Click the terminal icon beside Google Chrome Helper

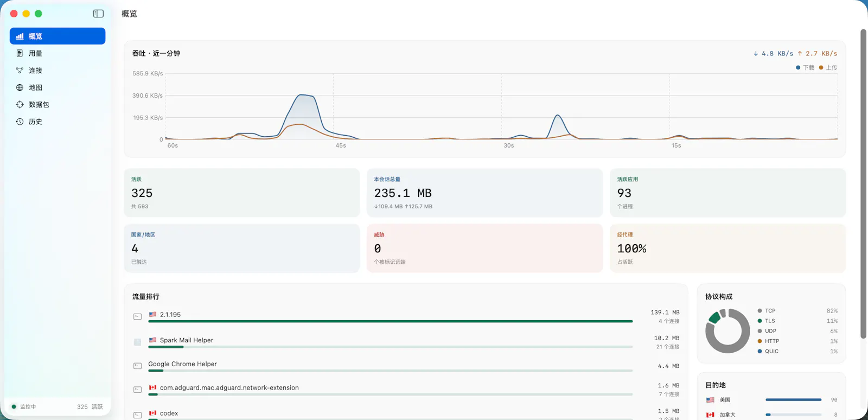pyautogui.click(x=138, y=366)
